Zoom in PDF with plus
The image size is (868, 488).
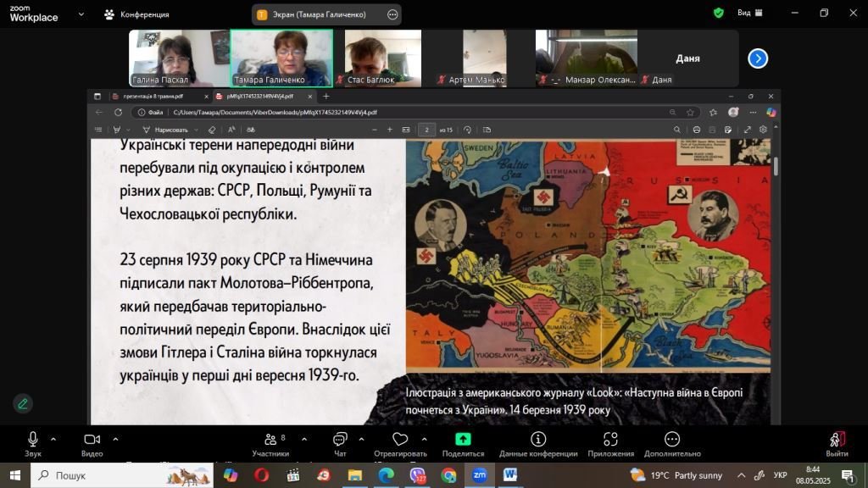390,130
